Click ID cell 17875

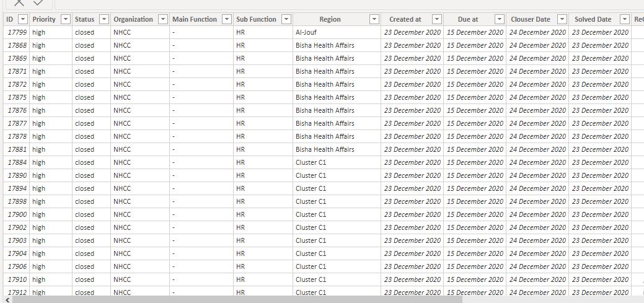pyautogui.click(x=17, y=97)
